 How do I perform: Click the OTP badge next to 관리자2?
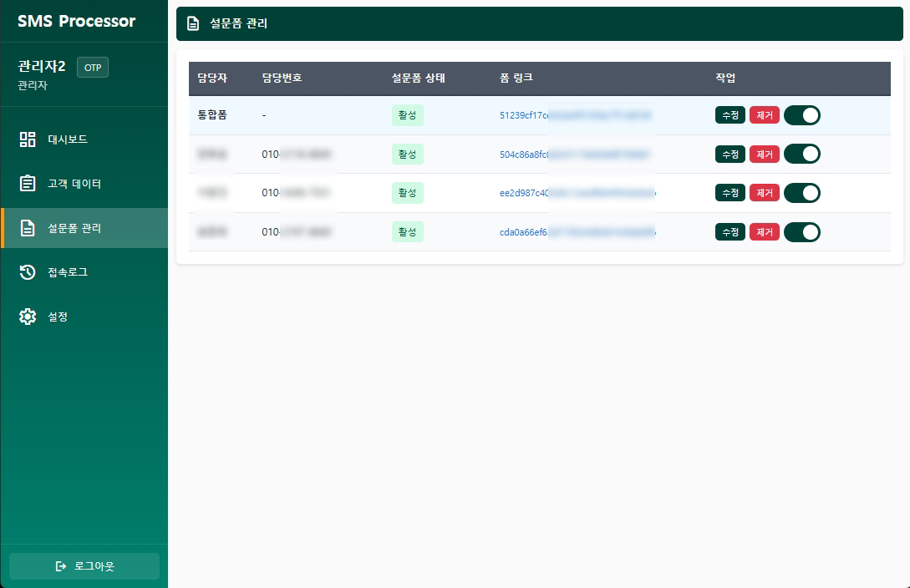(x=92, y=68)
